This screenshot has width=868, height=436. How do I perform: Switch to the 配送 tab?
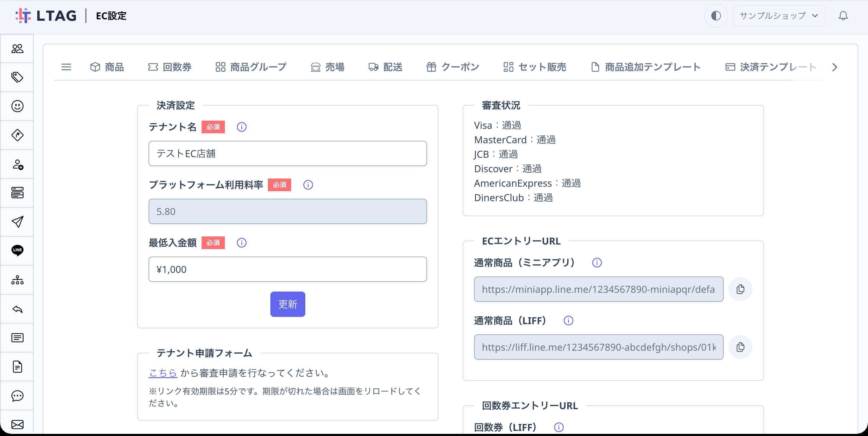tap(386, 67)
